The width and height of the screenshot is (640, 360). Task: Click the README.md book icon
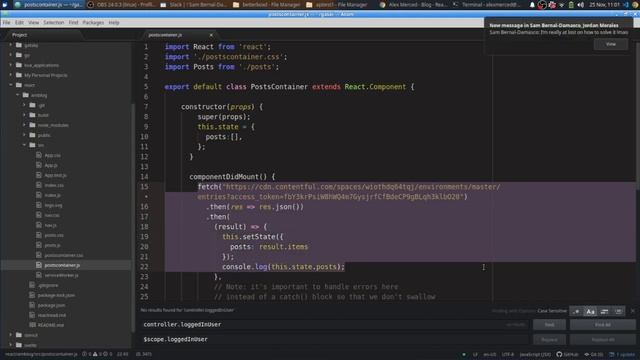[x=32, y=325]
